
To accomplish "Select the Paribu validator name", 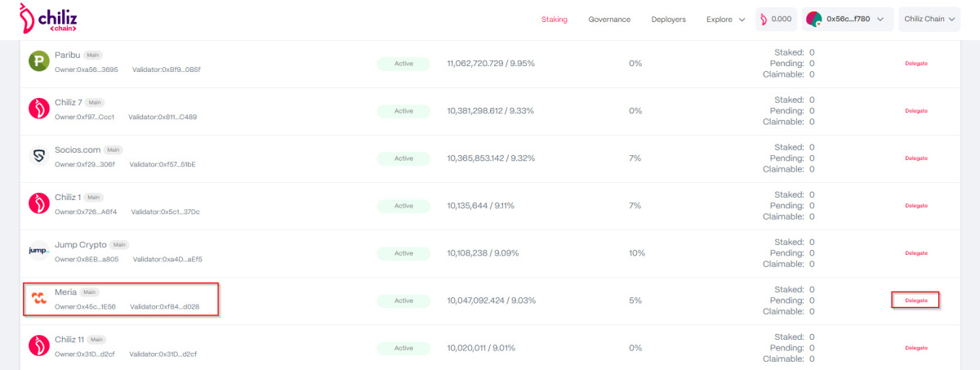I will click(x=67, y=55).
